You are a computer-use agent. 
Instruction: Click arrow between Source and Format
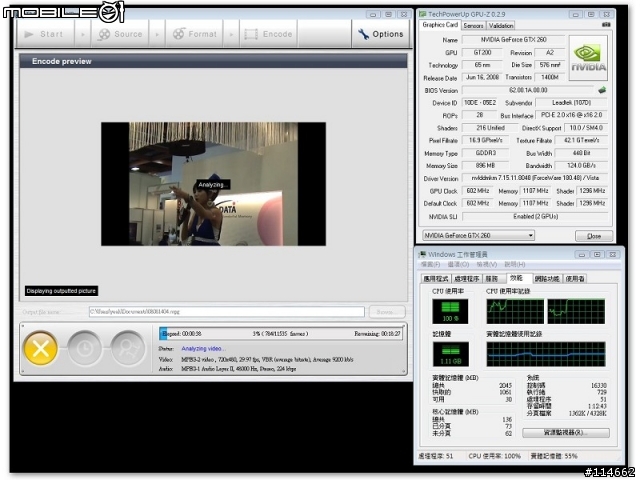tap(158, 34)
